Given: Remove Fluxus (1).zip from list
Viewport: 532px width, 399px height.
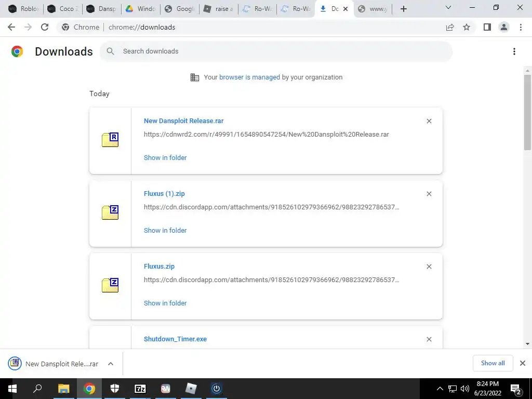Looking at the screenshot, I should pos(429,194).
